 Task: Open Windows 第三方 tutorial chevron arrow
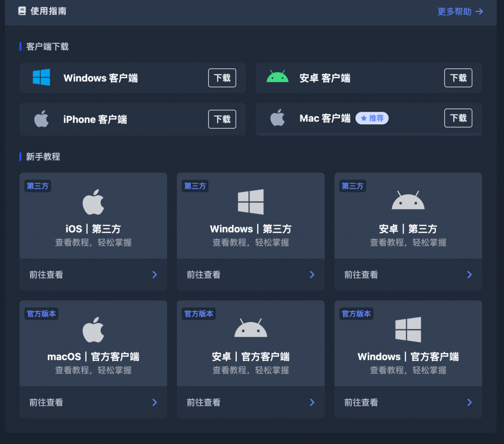click(x=312, y=274)
